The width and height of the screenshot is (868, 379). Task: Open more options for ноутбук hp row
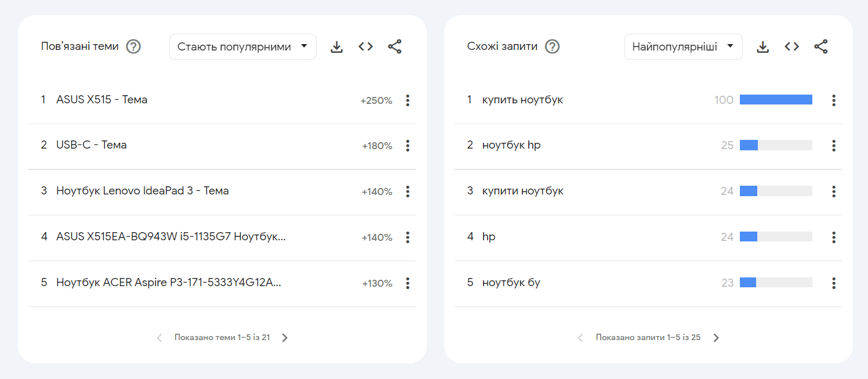coord(834,146)
